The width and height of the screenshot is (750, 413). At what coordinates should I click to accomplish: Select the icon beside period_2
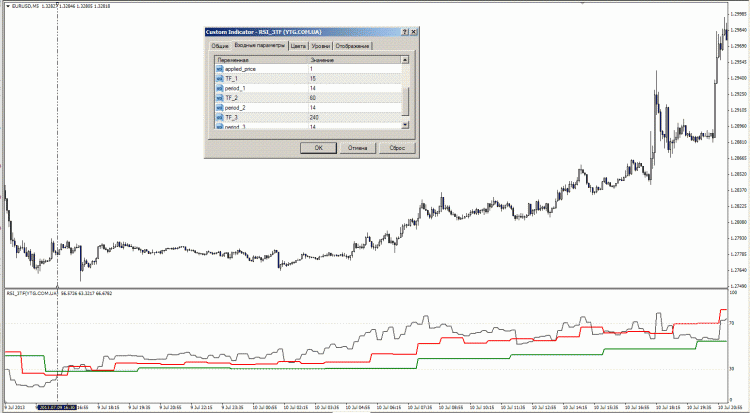tap(221, 108)
